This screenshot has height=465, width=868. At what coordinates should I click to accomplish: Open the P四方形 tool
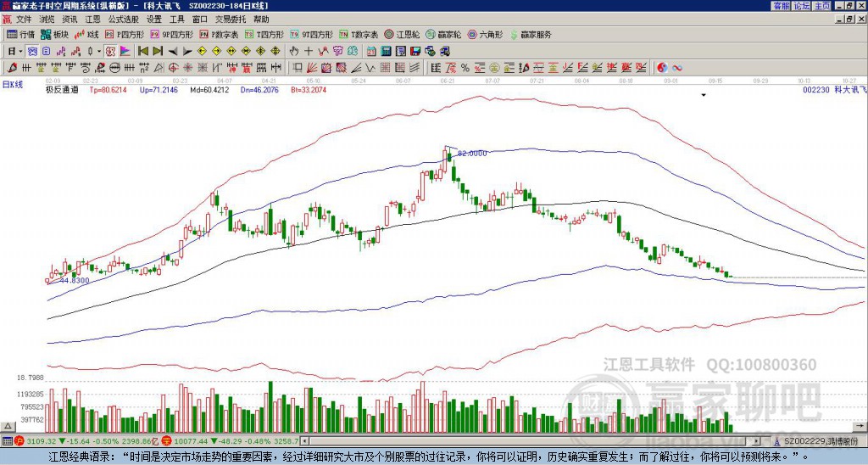click(x=125, y=34)
